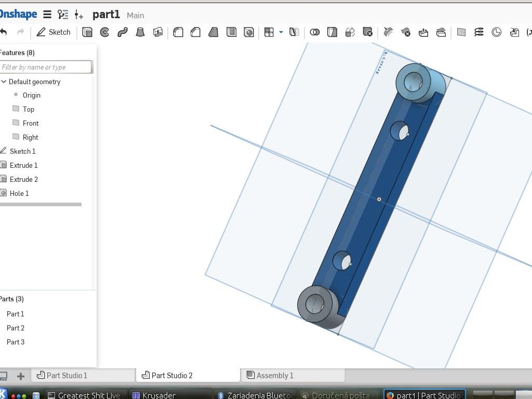The width and height of the screenshot is (532, 399).
Task: Focus the Filter by name or type field
Action: point(46,67)
